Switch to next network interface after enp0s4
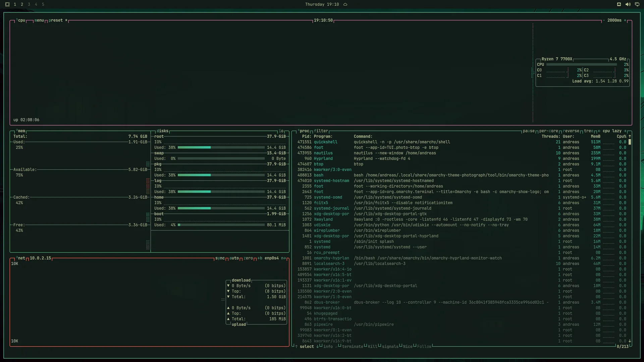Image resolution: width=644 pixels, height=362 pixels. (283, 258)
